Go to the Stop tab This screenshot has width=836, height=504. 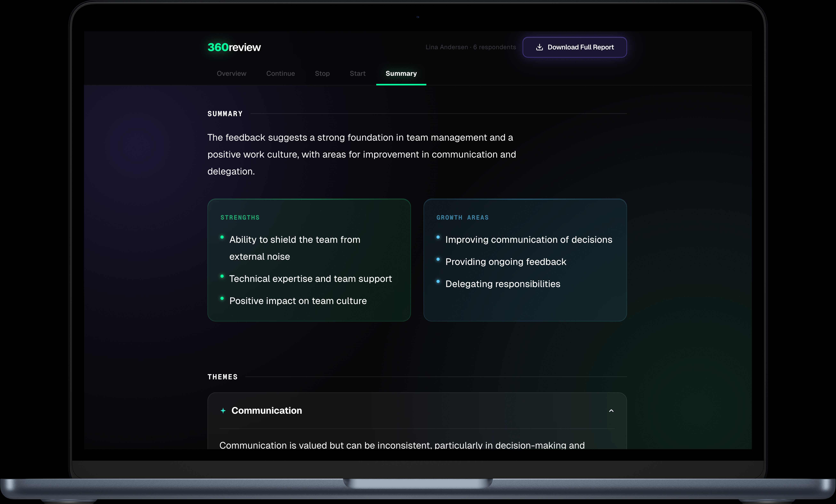(322, 74)
